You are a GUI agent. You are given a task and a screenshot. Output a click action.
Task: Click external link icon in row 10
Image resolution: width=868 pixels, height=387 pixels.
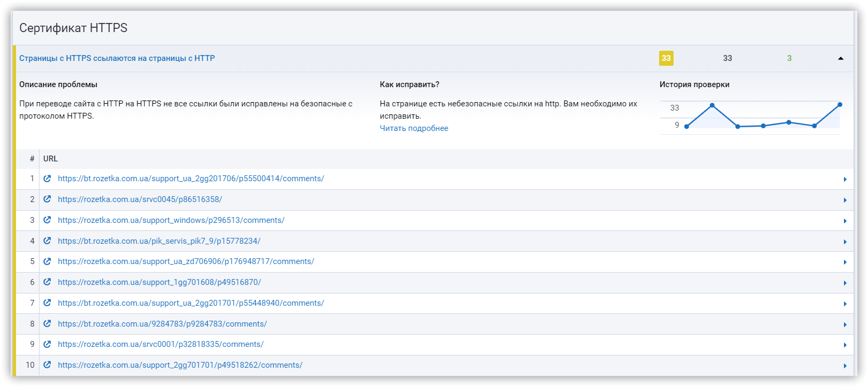coord(47,365)
